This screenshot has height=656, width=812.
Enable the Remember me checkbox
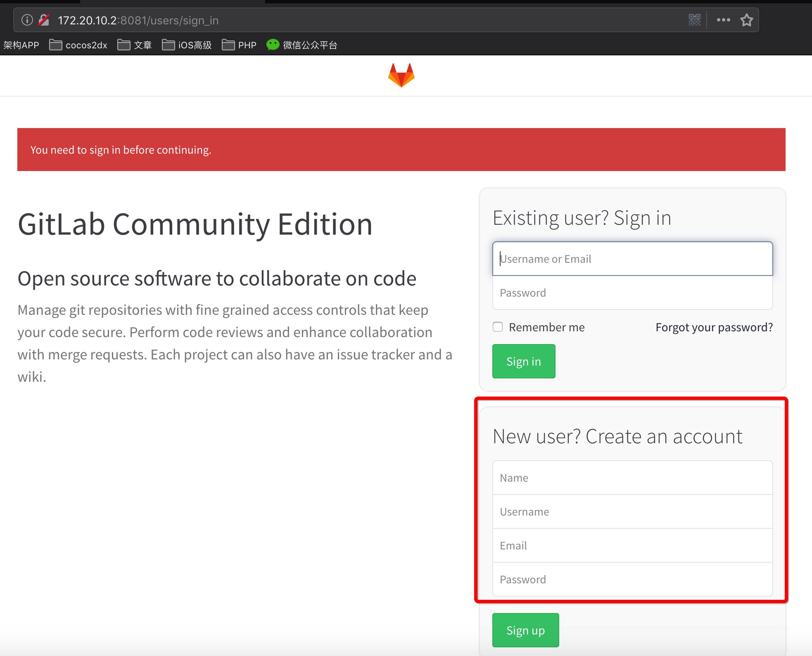(498, 327)
